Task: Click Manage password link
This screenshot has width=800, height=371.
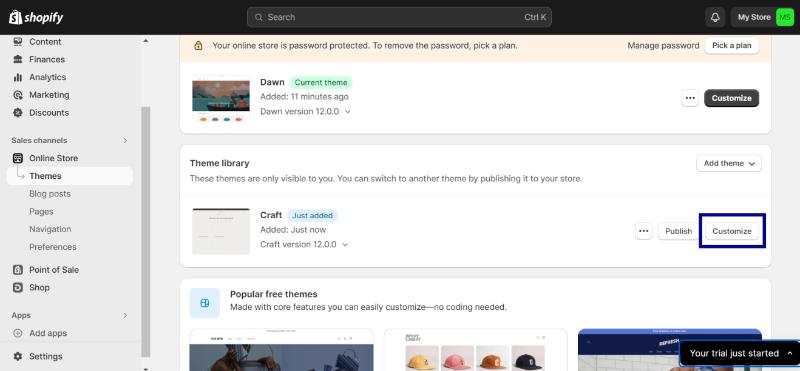Action: coord(663,45)
